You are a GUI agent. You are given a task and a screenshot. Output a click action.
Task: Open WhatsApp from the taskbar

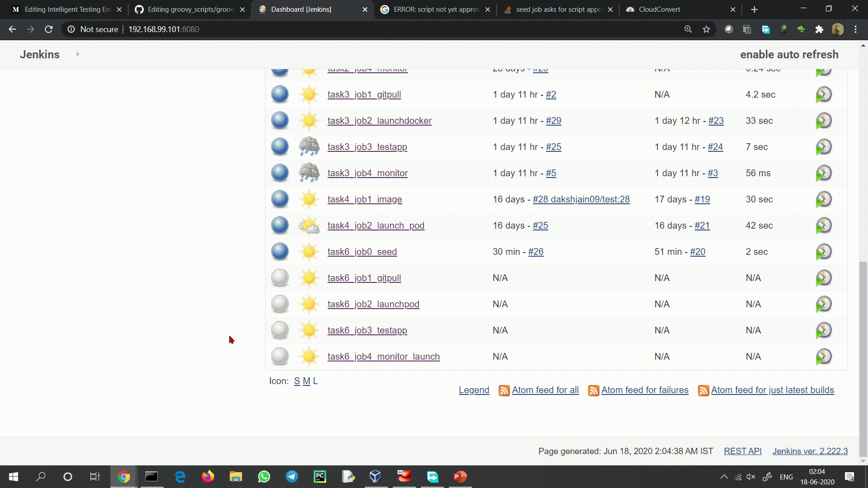pyautogui.click(x=264, y=477)
